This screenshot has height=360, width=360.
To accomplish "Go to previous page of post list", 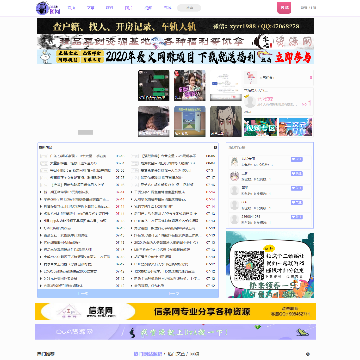I will [x=82, y=293].
